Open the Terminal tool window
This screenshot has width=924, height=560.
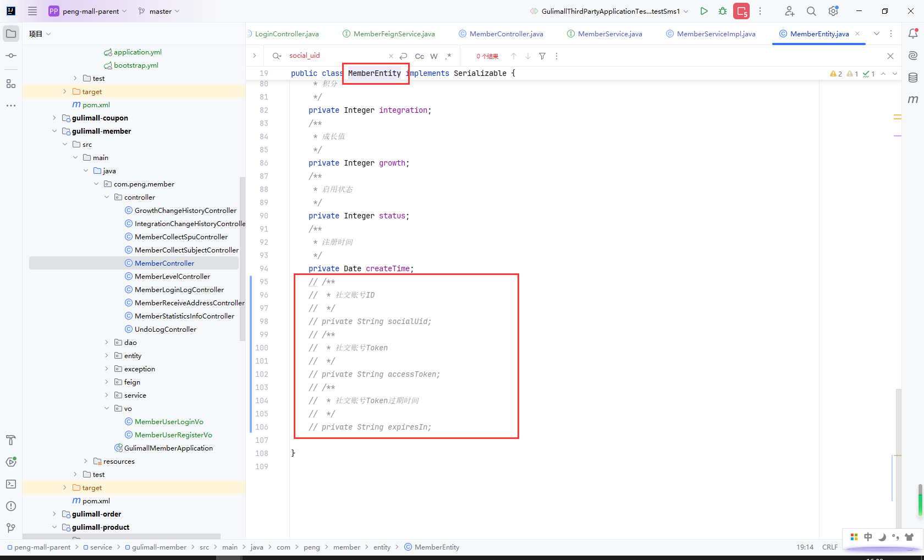coord(11,484)
